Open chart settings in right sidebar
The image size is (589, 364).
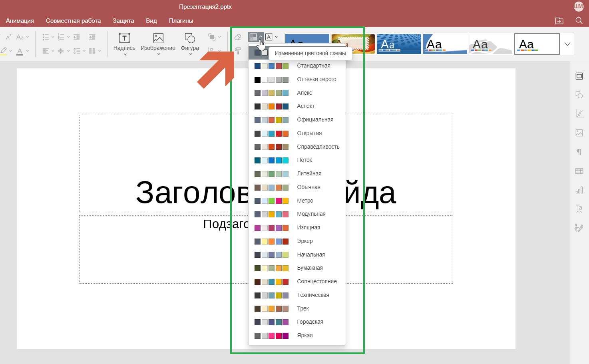(579, 190)
